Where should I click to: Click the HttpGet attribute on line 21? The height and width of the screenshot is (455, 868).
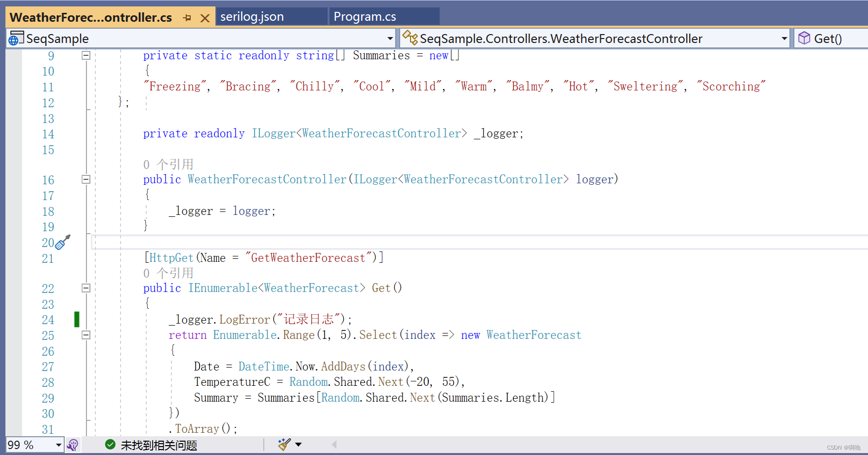pyautogui.click(x=171, y=258)
